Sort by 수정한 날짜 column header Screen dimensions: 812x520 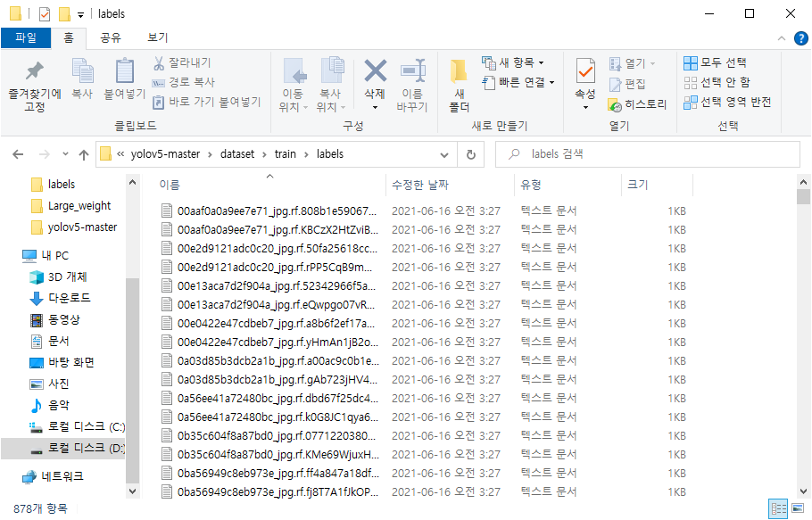click(450, 185)
